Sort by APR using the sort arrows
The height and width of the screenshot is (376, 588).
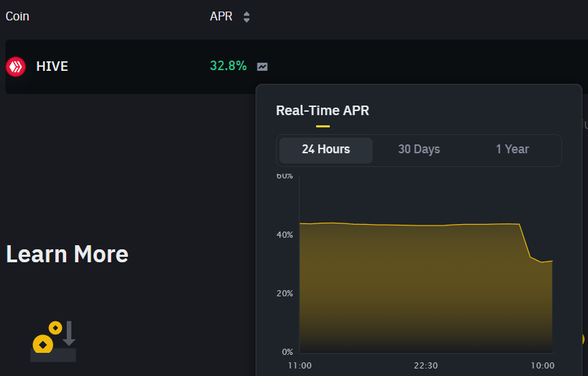247,17
